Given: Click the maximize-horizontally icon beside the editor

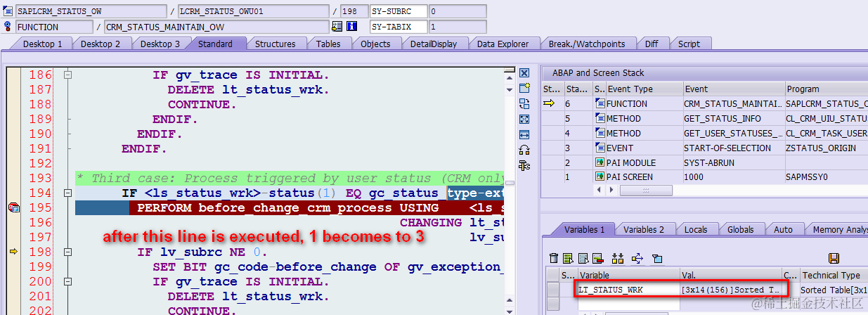Looking at the screenshot, I should point(524,134).
